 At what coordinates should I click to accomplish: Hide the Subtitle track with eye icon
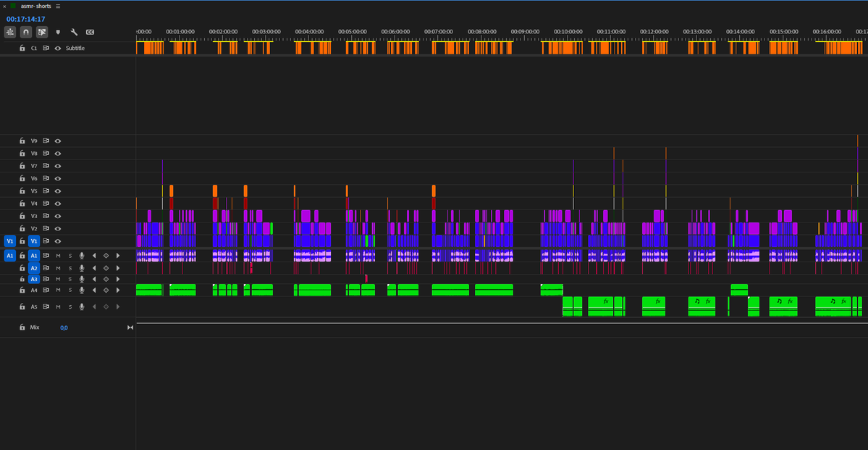click(x=58, y=49)
